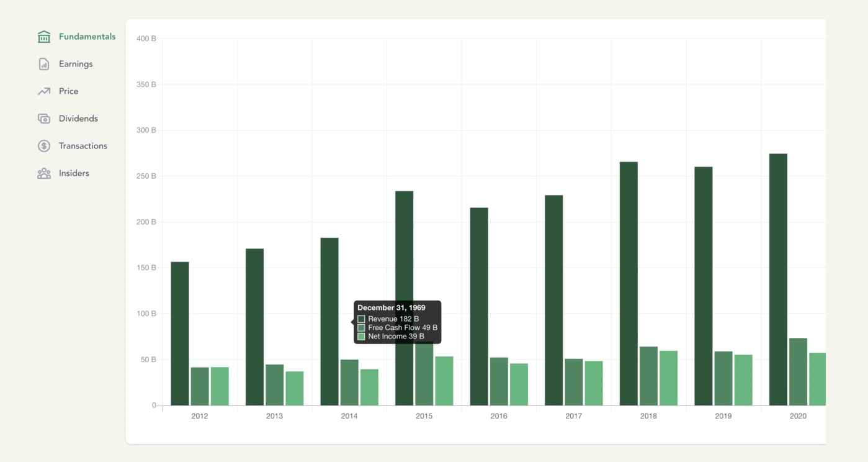This screenshot has height=462, width=868.
Task: Select the 2016 Free Cash Flow bar
Action: [499, 381]
